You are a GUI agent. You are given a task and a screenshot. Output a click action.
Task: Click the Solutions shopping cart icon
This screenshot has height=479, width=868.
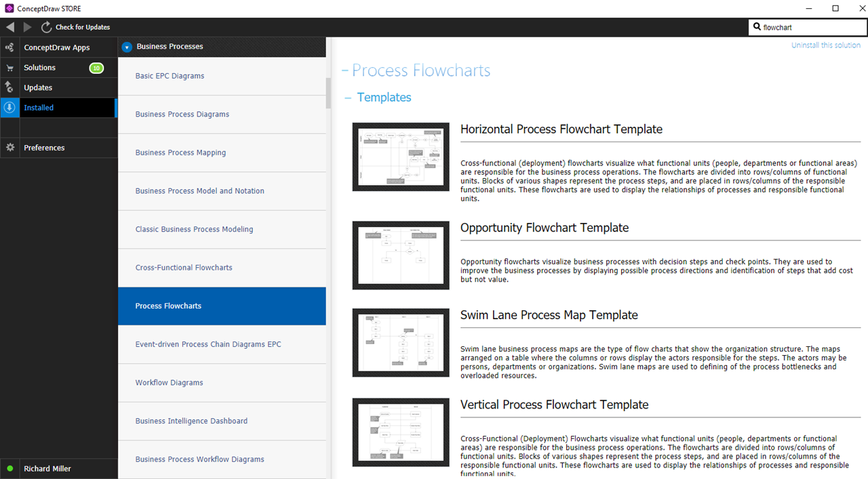click(x=9, y=68)
